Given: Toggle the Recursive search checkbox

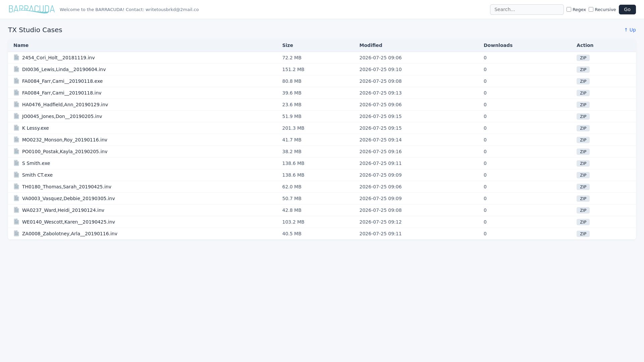Looking at the screenshot, I should pyautogui.click(x=591, y=9).
